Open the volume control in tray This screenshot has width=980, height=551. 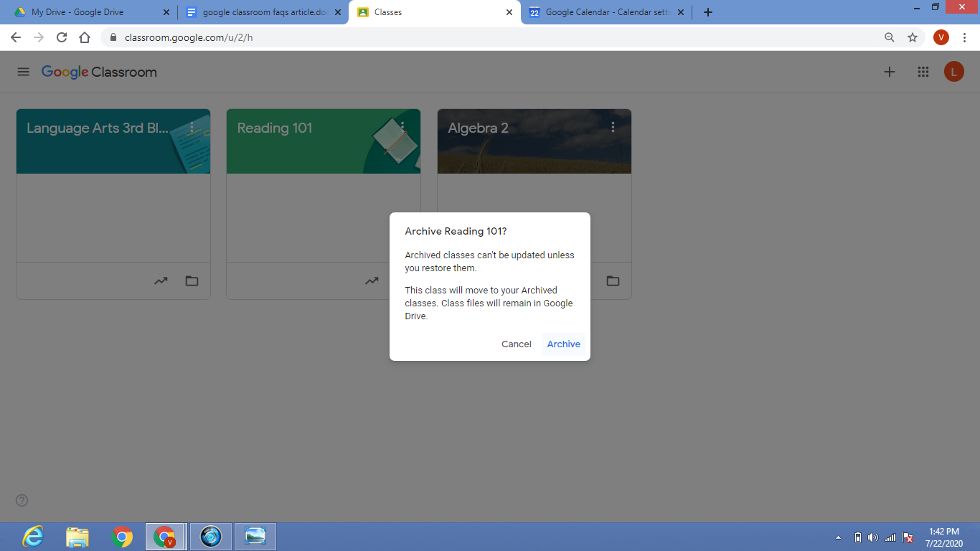point(873,537)
